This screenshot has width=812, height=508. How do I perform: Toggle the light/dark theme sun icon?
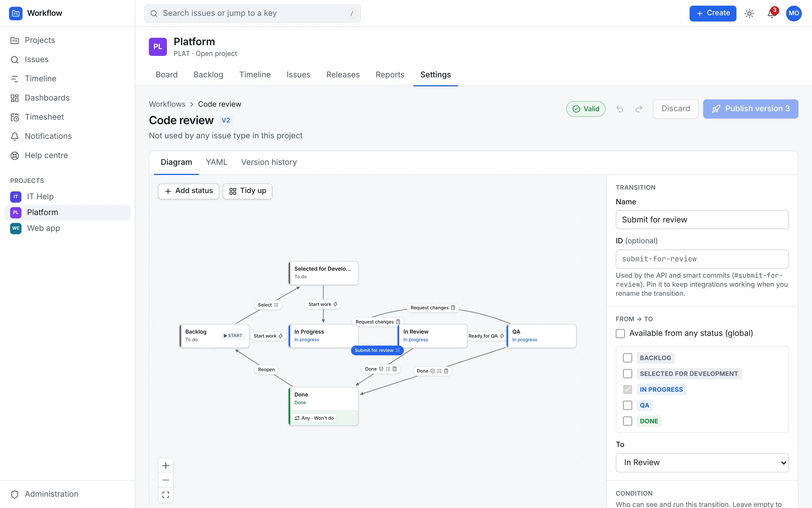(749, 14)
